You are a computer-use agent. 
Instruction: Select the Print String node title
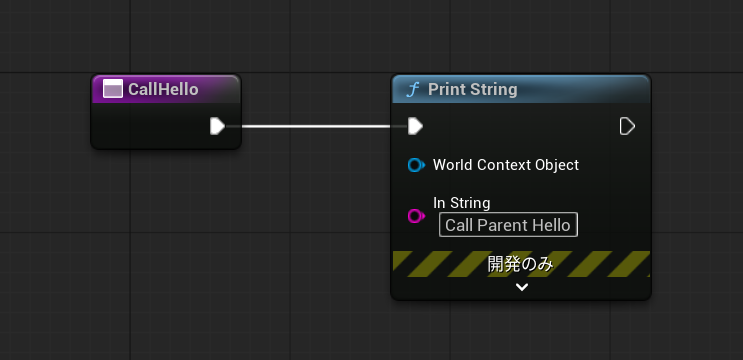tap(472, 89)
